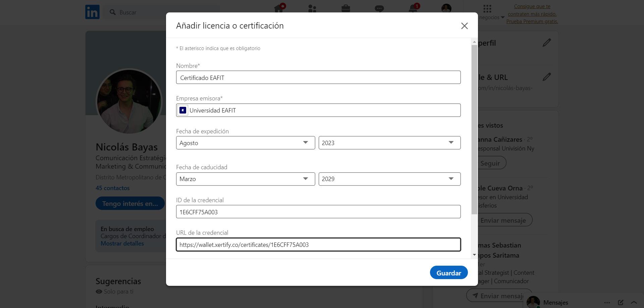Click the dialog's scroll down arrow

click(474, 255)
